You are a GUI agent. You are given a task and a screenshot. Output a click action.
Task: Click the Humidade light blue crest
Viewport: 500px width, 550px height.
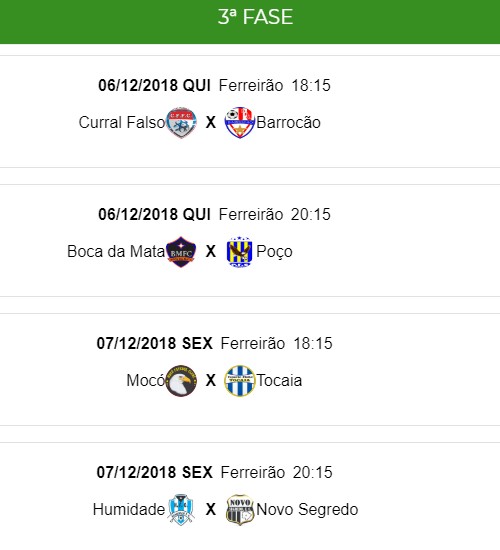point(181,510)
